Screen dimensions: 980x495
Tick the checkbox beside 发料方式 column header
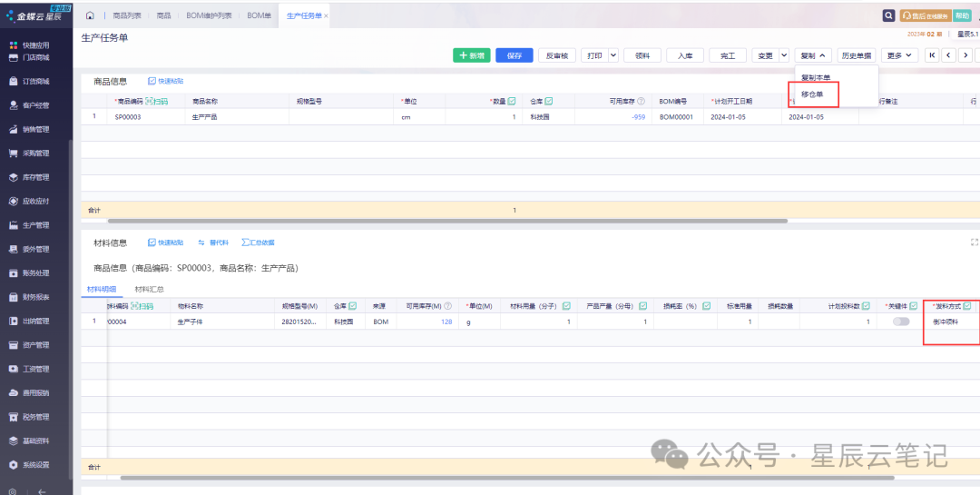pyautogui.click(x=967, y=306)
